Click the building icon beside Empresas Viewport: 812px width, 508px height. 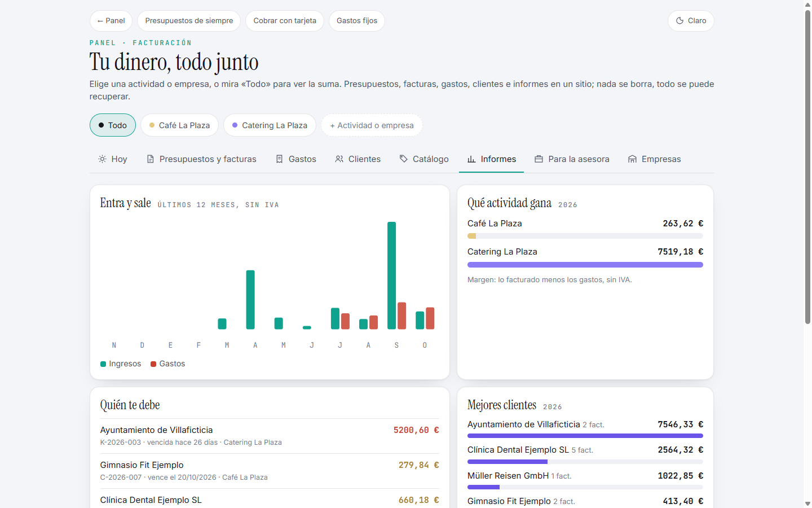point(633,159)
